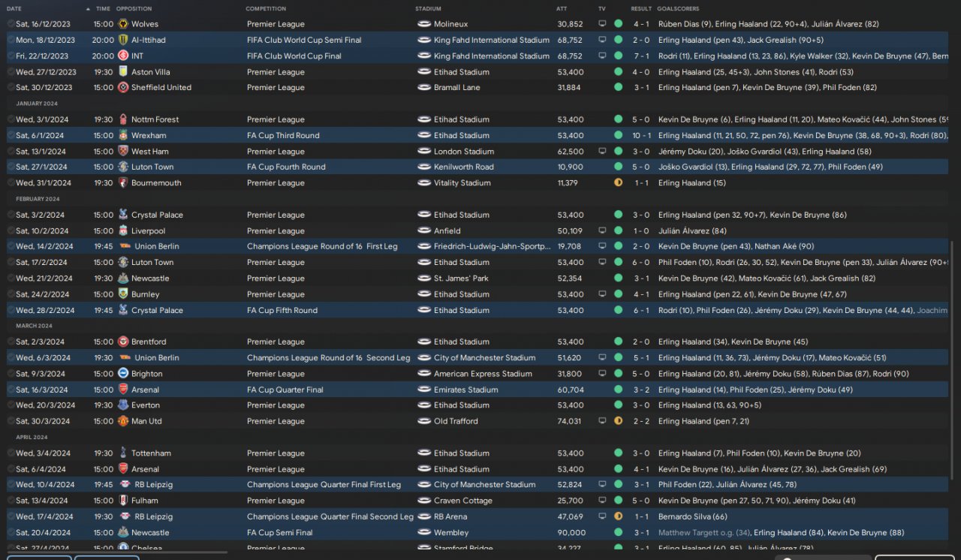Open stadium icon next to Bramall Lane

click(x=423, y=87)
